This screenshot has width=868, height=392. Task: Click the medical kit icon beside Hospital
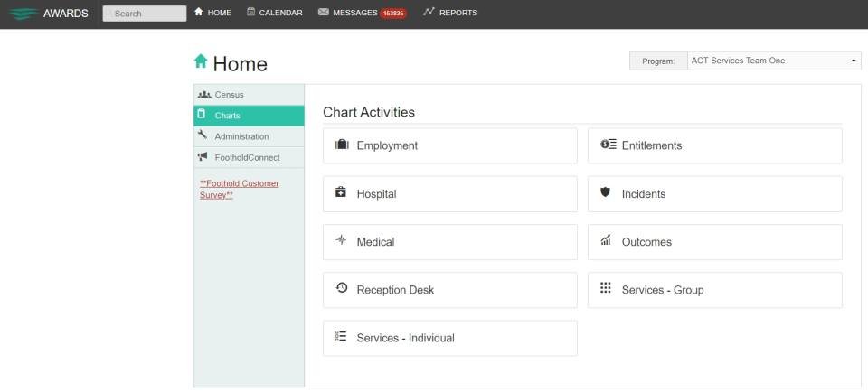(341, 192)
